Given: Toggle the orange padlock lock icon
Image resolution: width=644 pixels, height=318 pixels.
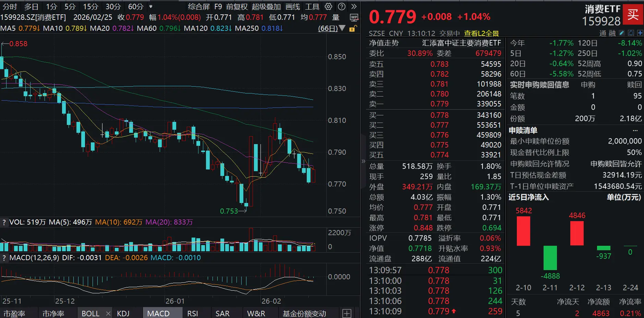Looking at the screenshot, I should click(352, 29).
